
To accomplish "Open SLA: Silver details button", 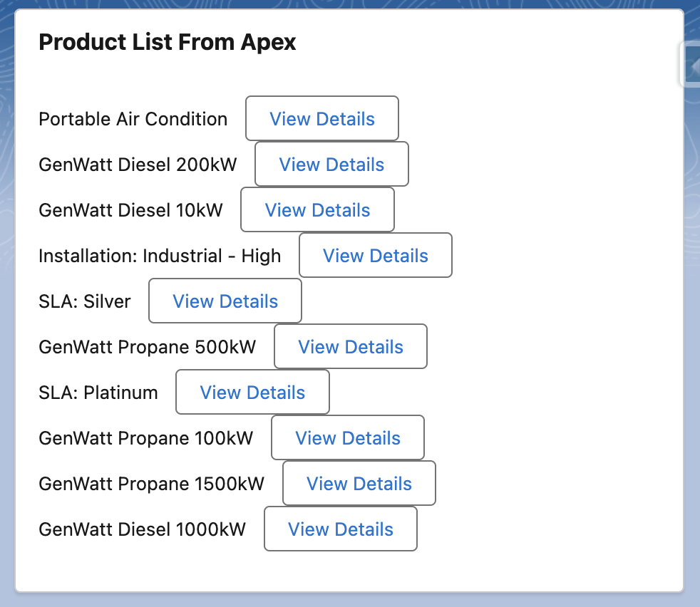I will coord(225,301).
